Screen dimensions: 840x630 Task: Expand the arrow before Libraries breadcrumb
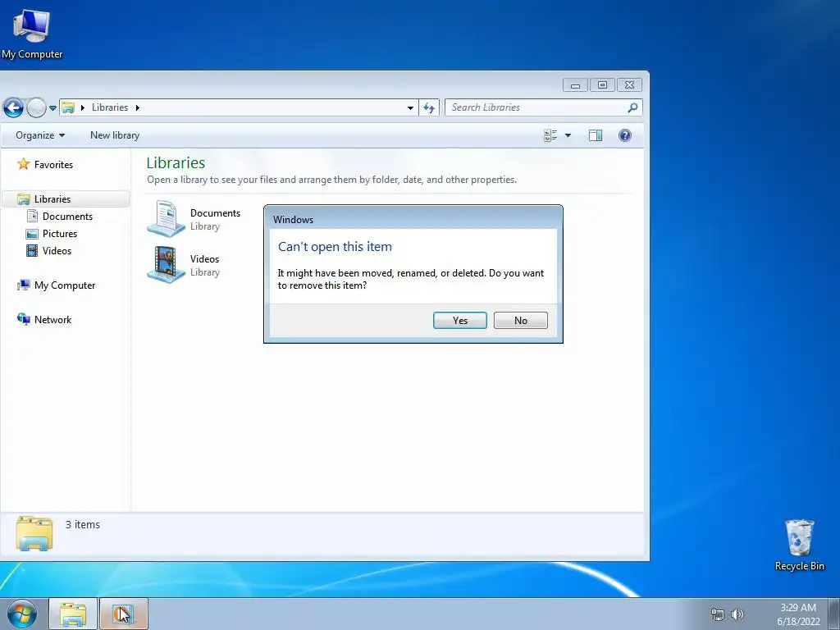pos(83,107)
